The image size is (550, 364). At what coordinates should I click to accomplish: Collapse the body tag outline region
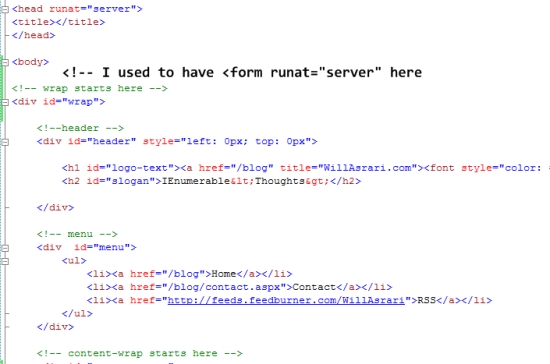[5, 62]
